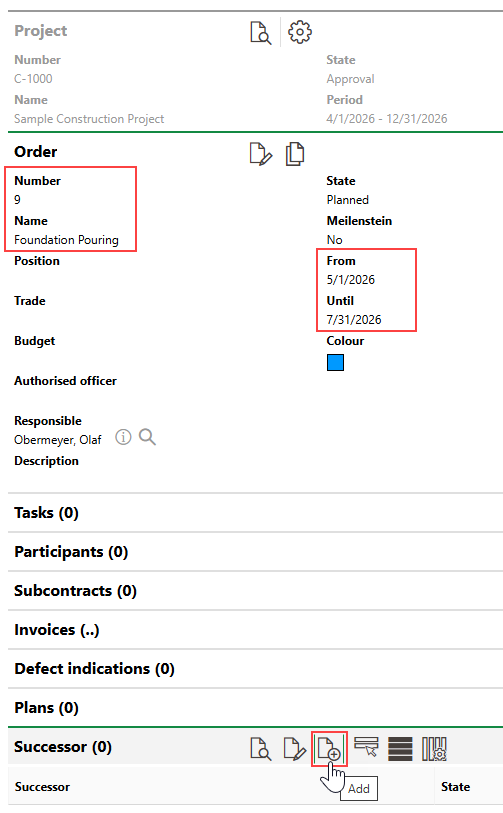The width and height of the screenshot is (503, 813).
Task: Click the selection mode icon in Successor
Action: [366, 747]
